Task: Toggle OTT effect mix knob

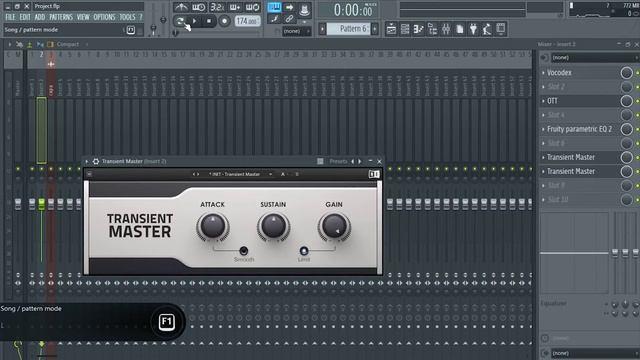Action: point(627,101)
